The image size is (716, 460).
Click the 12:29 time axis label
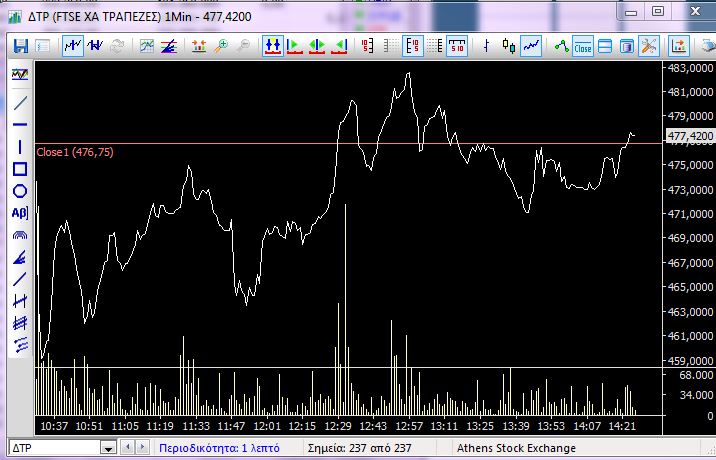click(338, 426)
